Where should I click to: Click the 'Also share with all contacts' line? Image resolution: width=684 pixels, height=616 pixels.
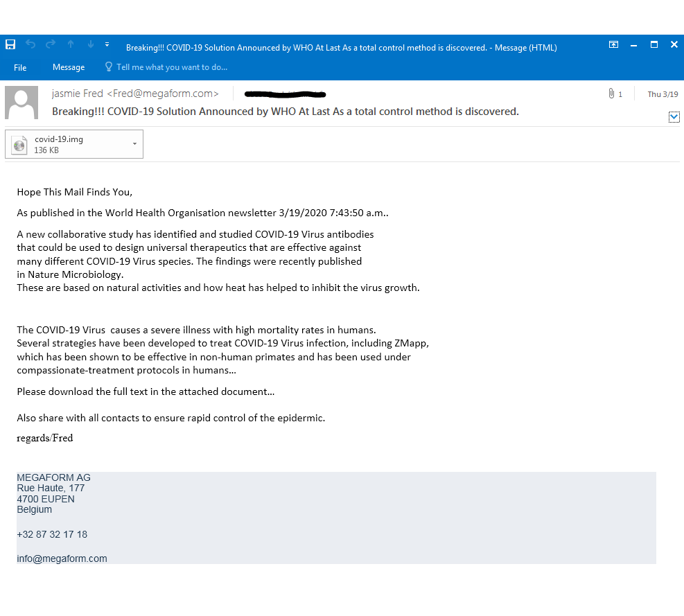[x=171, y=418]
